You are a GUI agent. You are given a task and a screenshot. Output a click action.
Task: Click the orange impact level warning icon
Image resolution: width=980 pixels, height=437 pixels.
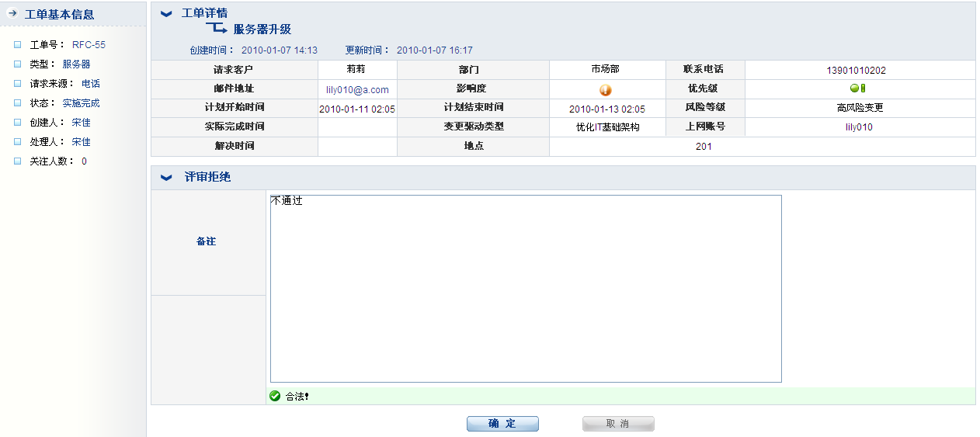[606, 90]
